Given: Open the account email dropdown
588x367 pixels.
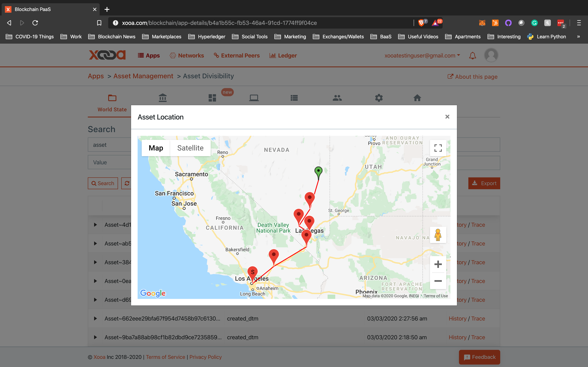Looking at the screenshot, I should [422, 56].
